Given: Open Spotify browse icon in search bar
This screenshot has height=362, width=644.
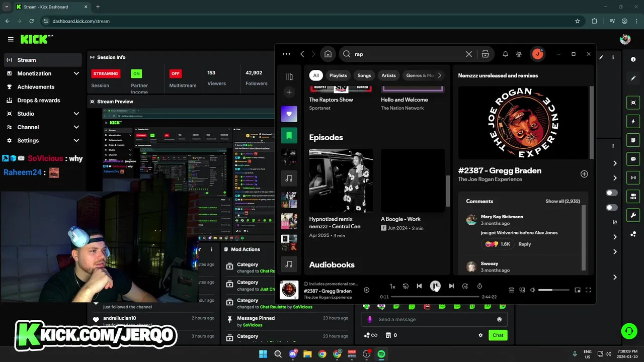Looking at the screenshot, I should 485,54.
